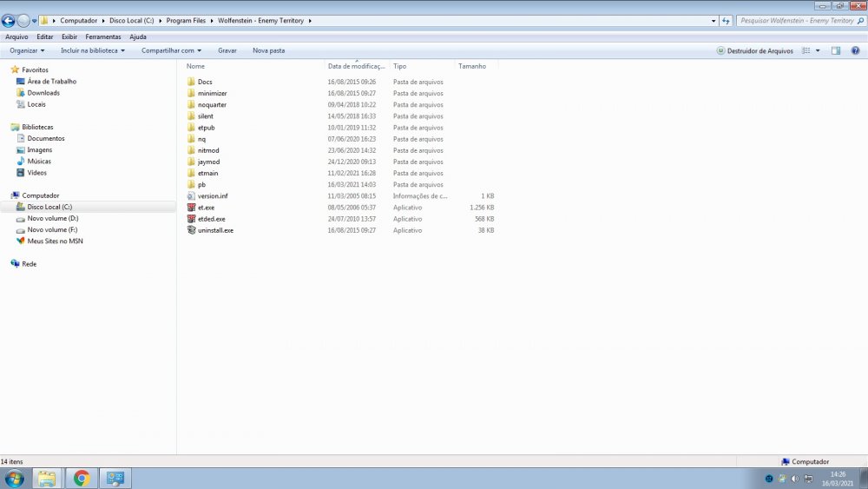The image size is (868, 489).
Task: Change view with the view mode icon
Action: [x=806, y=50]
